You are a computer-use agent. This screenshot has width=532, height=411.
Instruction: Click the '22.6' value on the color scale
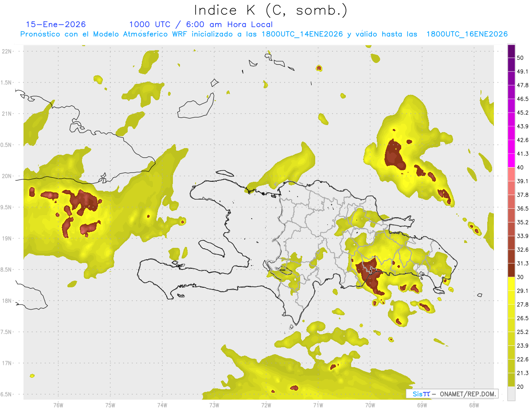point(523,360)
